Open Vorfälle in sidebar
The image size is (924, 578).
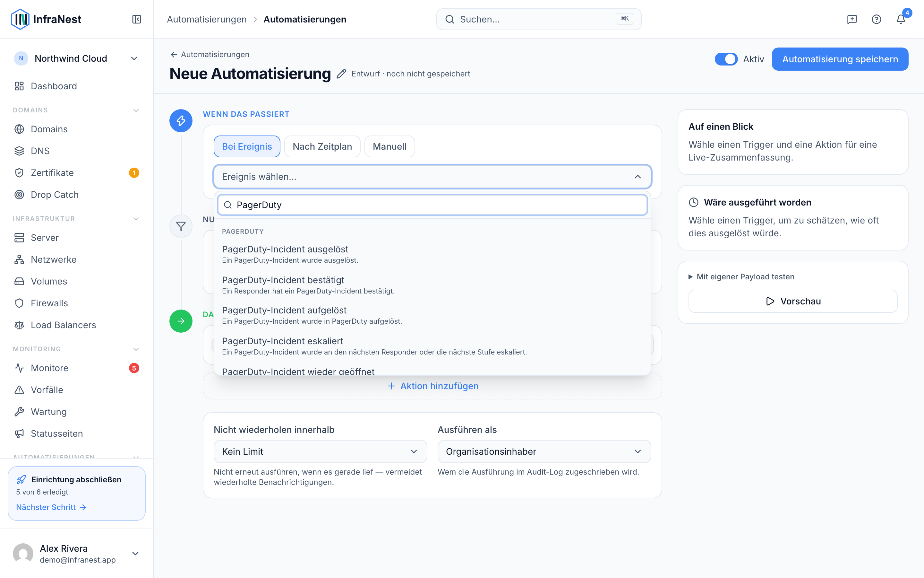tap(77, 390)
